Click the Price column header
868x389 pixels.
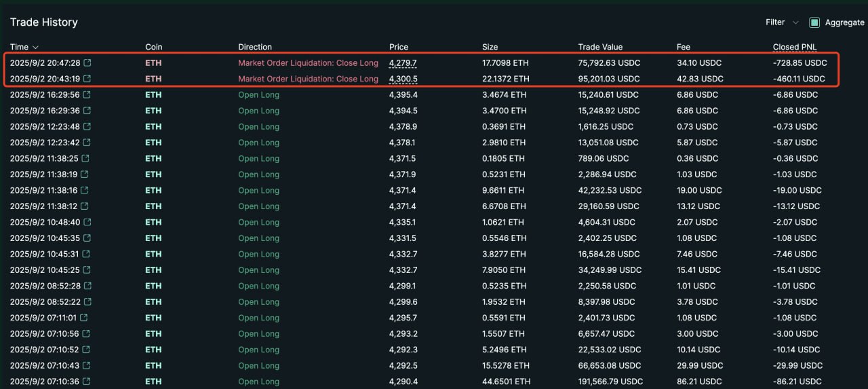(x=399, y=47)
